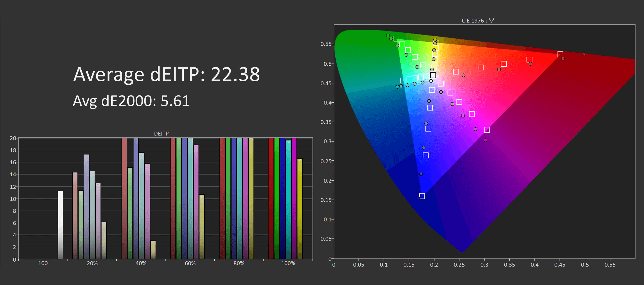The width and height of the screenshot is (644, 285).
Task: Click the rightmost red measured circle on CIE chart
Action: (x=584, y=54)
